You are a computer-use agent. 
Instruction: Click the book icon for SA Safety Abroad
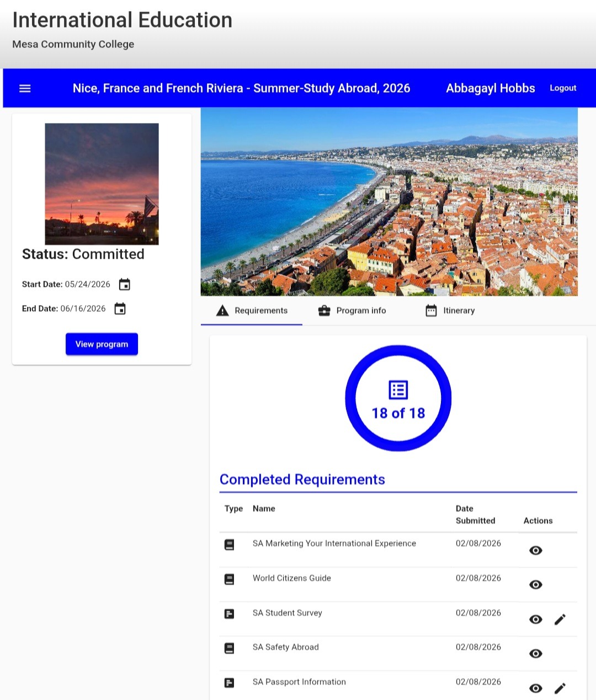tap(230, 648)
